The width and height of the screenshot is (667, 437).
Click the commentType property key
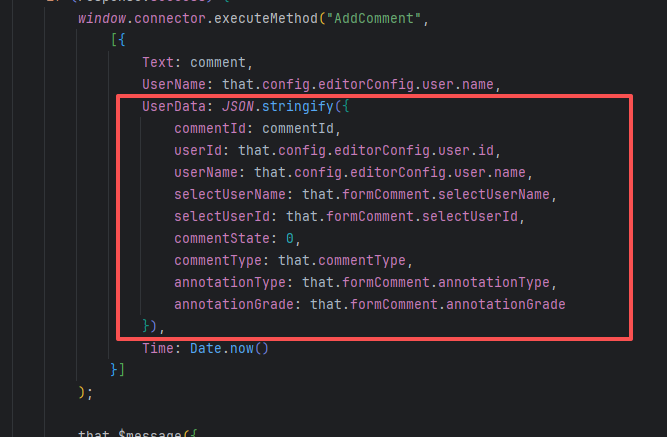[x=219, y=260]
